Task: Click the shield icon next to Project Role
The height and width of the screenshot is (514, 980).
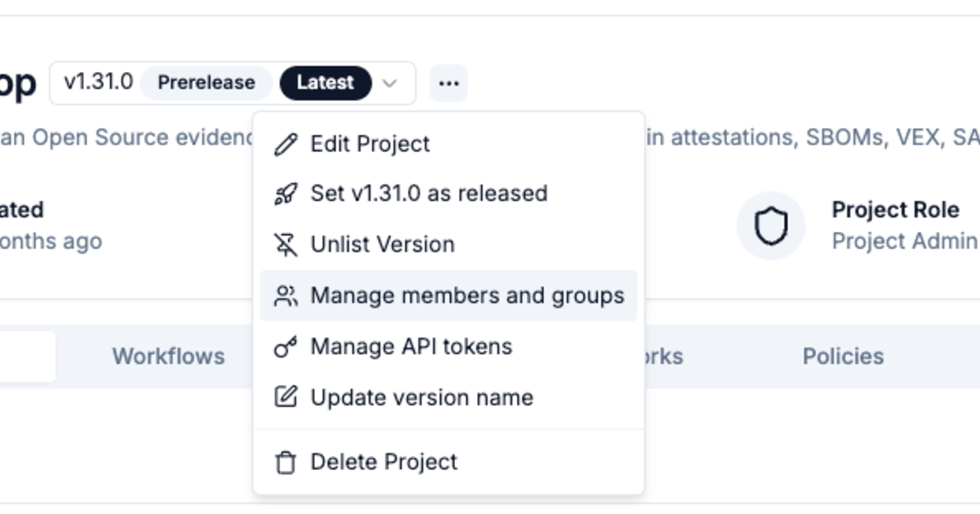Action: pos(771,226)
